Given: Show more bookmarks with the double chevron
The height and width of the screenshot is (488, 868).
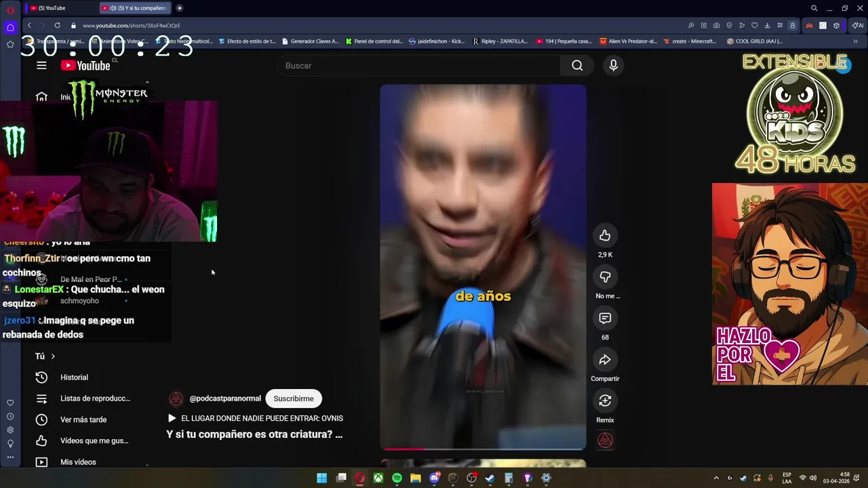Looking at the screenshot, I should [x=855, y=41].
